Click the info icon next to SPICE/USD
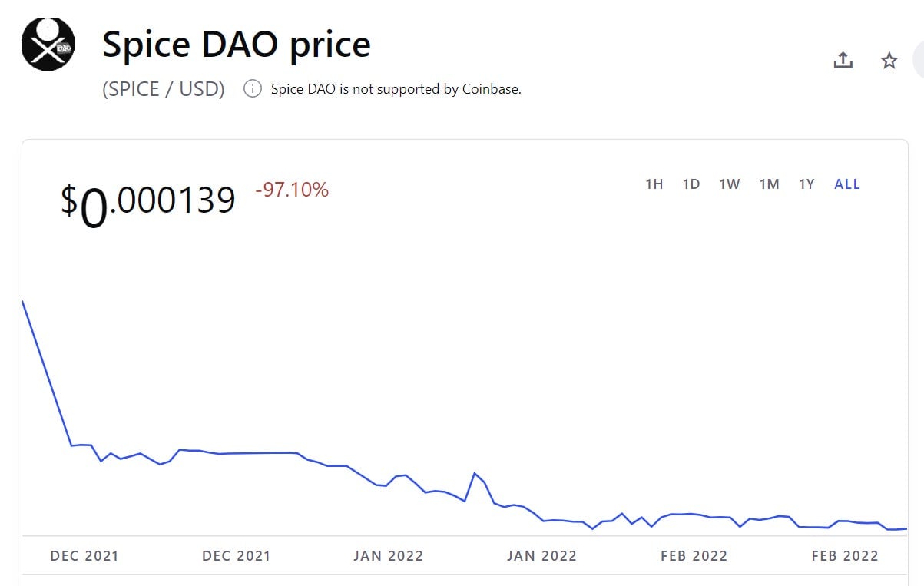This screenshot has width=924, height=586. pyautogui.click(x=251, y=88)
